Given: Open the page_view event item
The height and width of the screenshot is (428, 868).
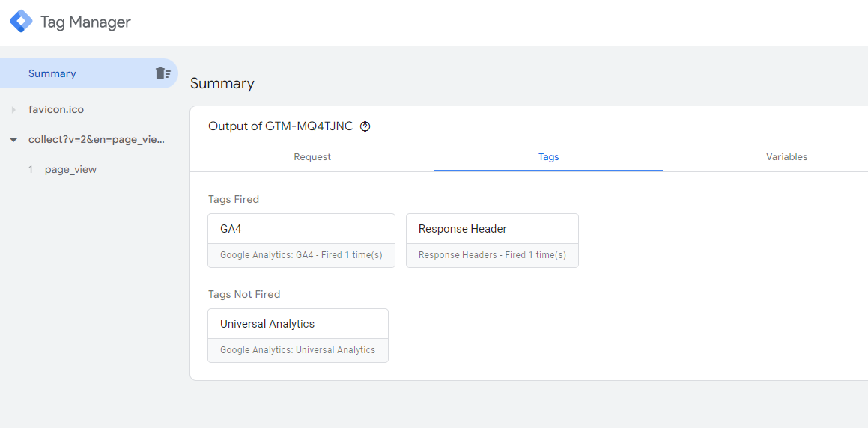Looking at the screenshot, I should (71, 170).
